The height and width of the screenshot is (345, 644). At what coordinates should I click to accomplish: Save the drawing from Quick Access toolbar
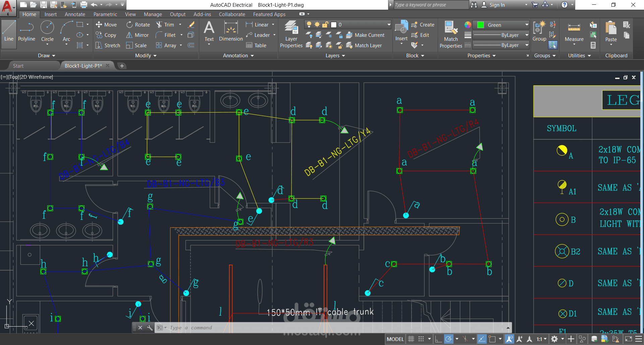(44, 5)
